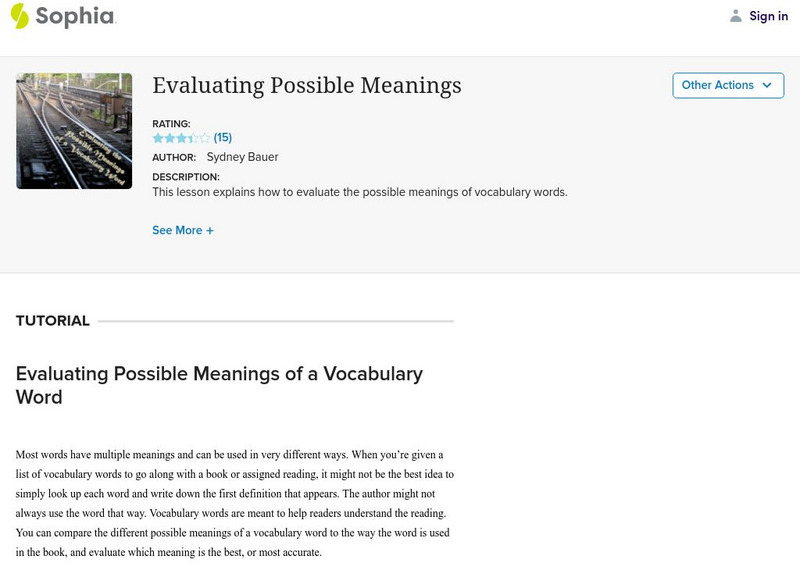Click the green Sophia leaf logo icon
This screenshot has width=800, height=563.
click(x=20, y=16)
